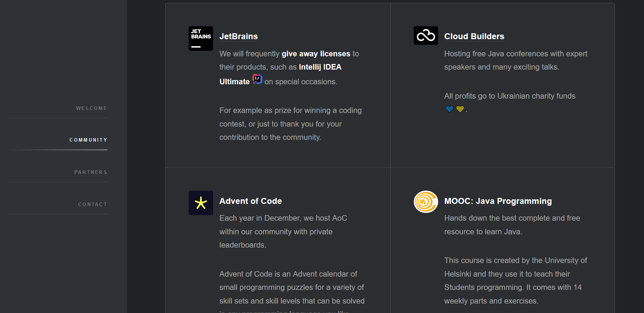Click 'Advent of Code is an Advent calendar of'

click(288, 274)
